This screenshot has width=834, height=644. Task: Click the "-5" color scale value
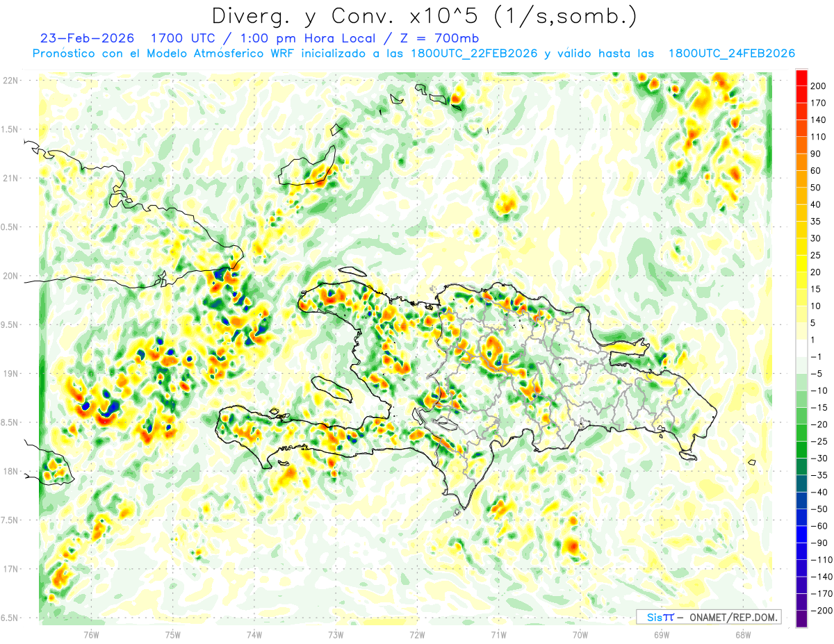click(x=817, y=374)
